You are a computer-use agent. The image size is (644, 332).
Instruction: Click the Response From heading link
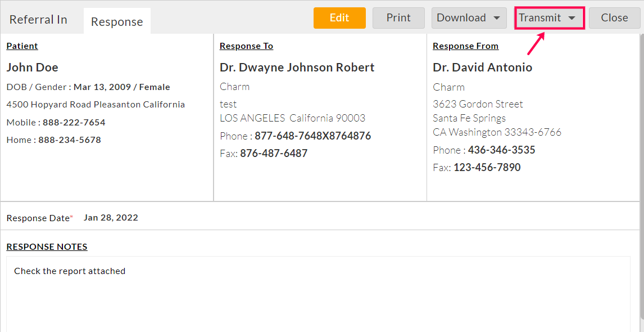click(465, 46)
